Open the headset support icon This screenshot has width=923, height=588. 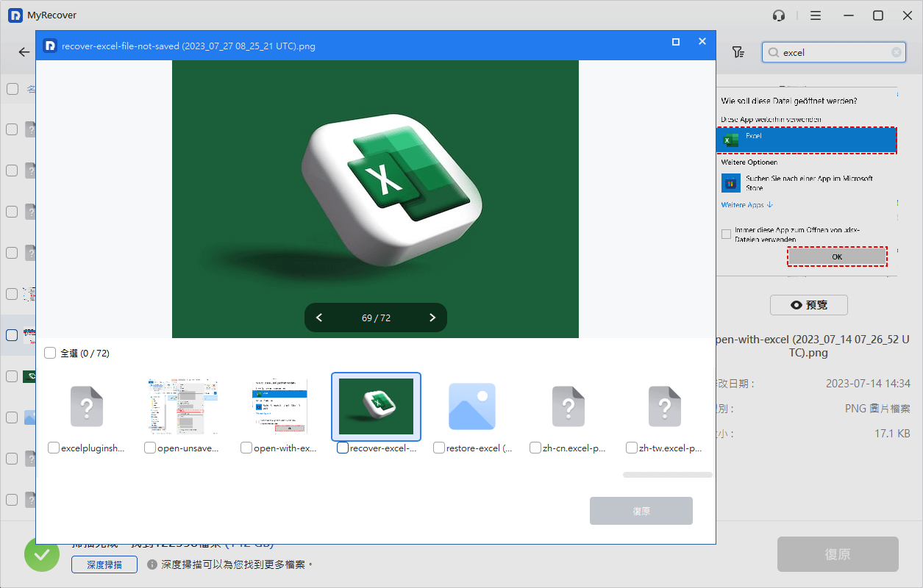tap(779, 15)
